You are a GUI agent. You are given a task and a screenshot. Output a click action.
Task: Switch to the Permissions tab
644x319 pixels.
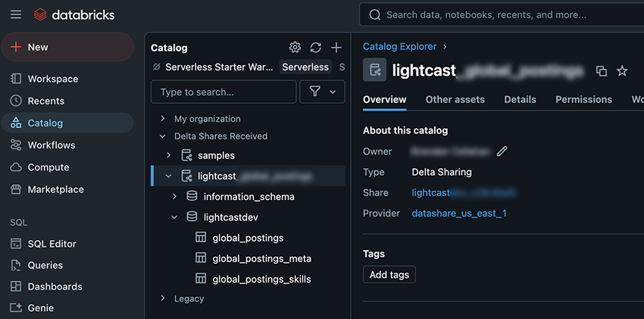(583, 99)
